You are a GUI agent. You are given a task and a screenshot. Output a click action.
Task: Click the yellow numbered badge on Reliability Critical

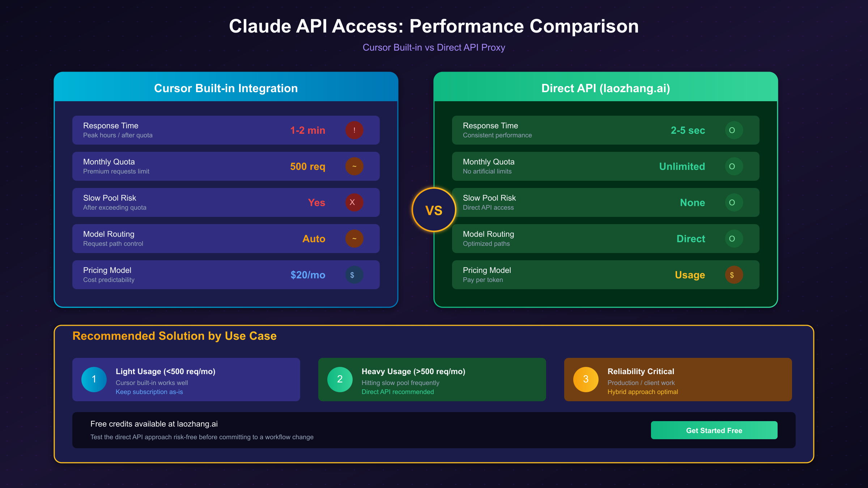(x=585, y=380)
